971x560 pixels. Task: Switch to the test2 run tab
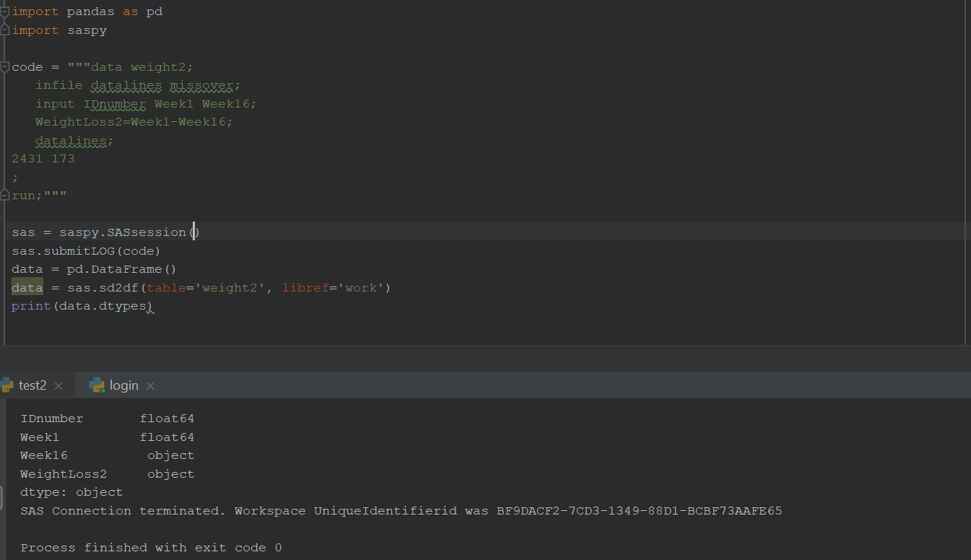(33, 385)
